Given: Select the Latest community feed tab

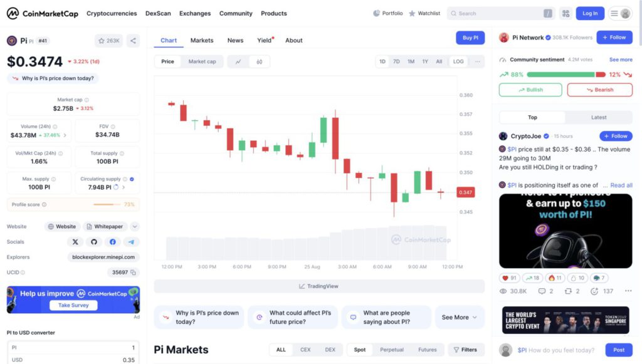Looking at the screenshot, I should point(598,117).
